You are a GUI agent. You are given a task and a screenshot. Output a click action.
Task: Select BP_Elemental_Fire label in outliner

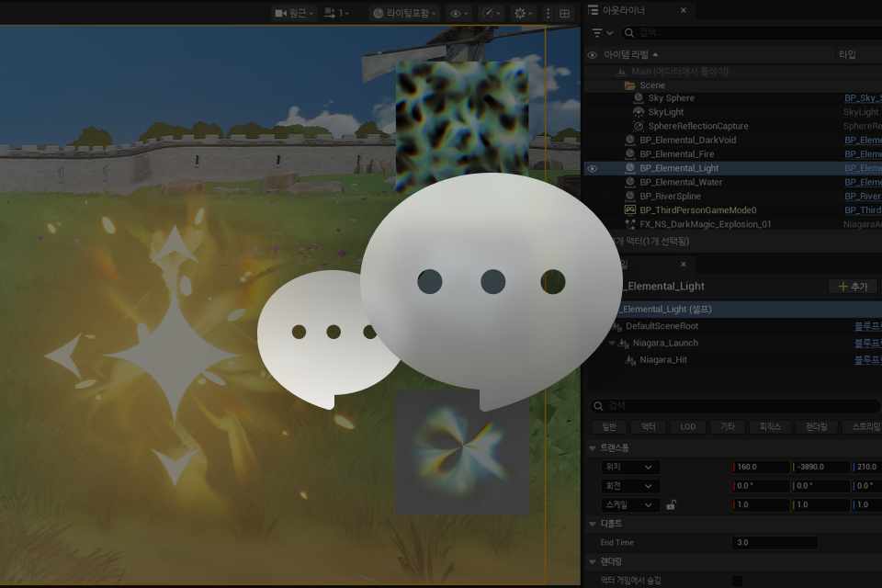point(677,154)
